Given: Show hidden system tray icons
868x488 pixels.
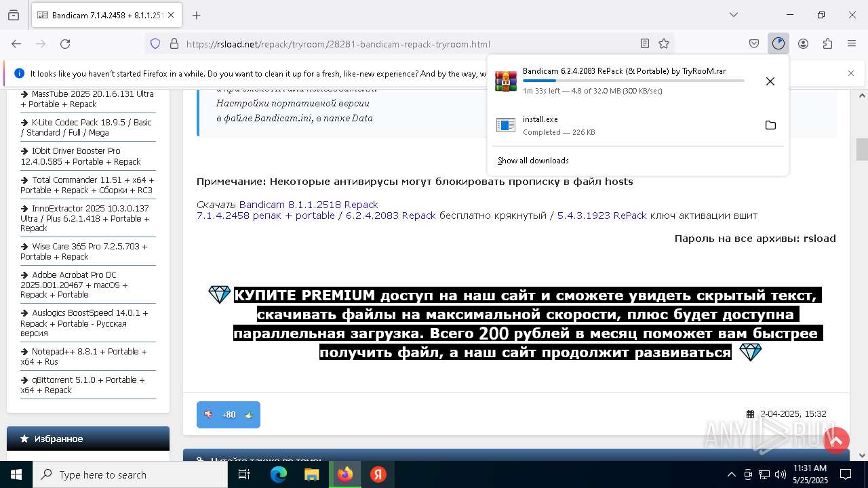Looking at the screenshot, I should 731,474.
